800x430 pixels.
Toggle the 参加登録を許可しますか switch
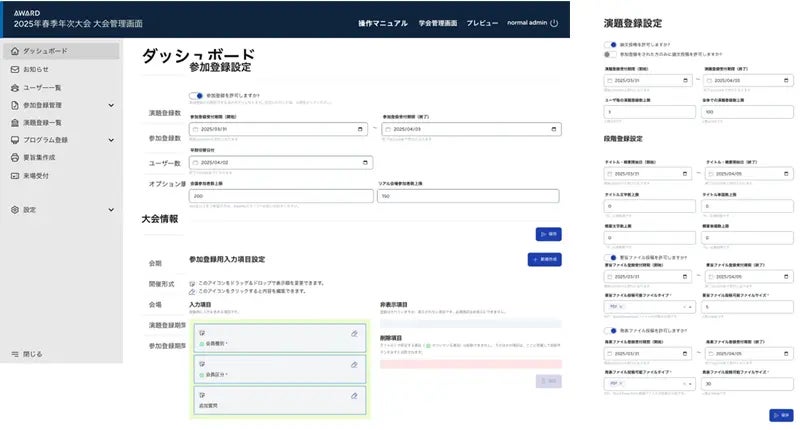(196, 95)
